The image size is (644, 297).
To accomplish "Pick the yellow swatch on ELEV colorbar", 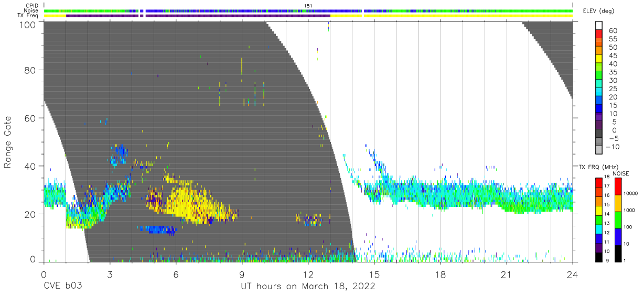I will 599,60.
